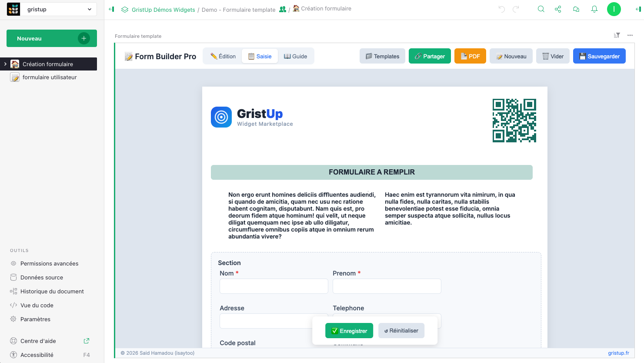
Task: Open the sort and filter icon
Action: (x=617, y=35)
